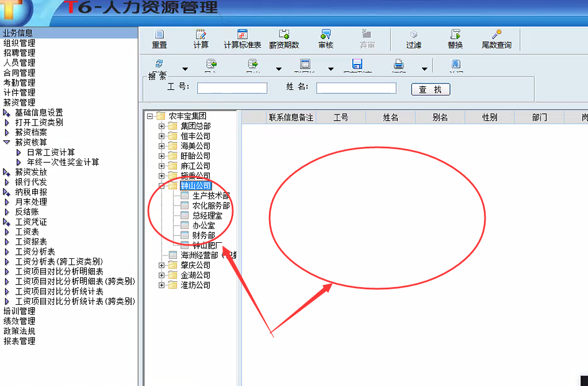
Task: Click the 查找 search button
Action: (x=431, y=89)
